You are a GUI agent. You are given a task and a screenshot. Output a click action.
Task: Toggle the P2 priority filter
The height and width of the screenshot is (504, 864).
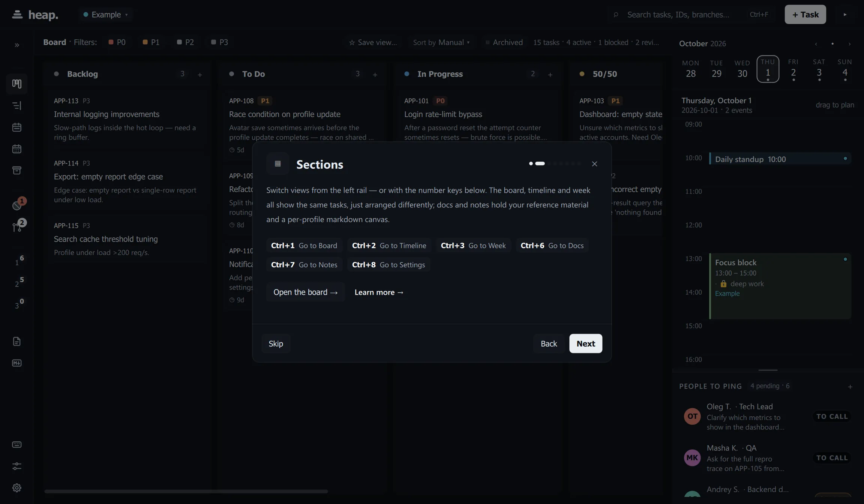185,42
